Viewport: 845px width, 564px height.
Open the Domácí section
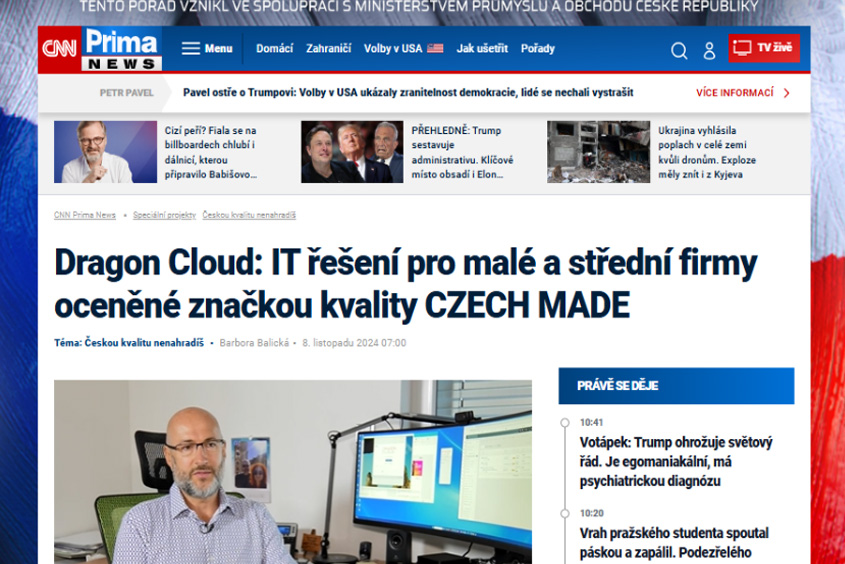click(x=274, y=49)
